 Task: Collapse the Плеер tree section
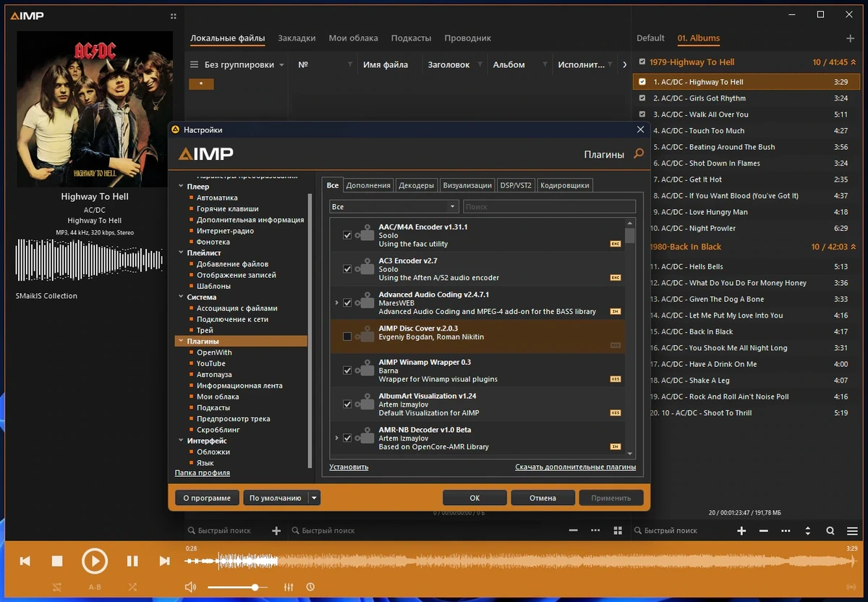tap(181, 187)
